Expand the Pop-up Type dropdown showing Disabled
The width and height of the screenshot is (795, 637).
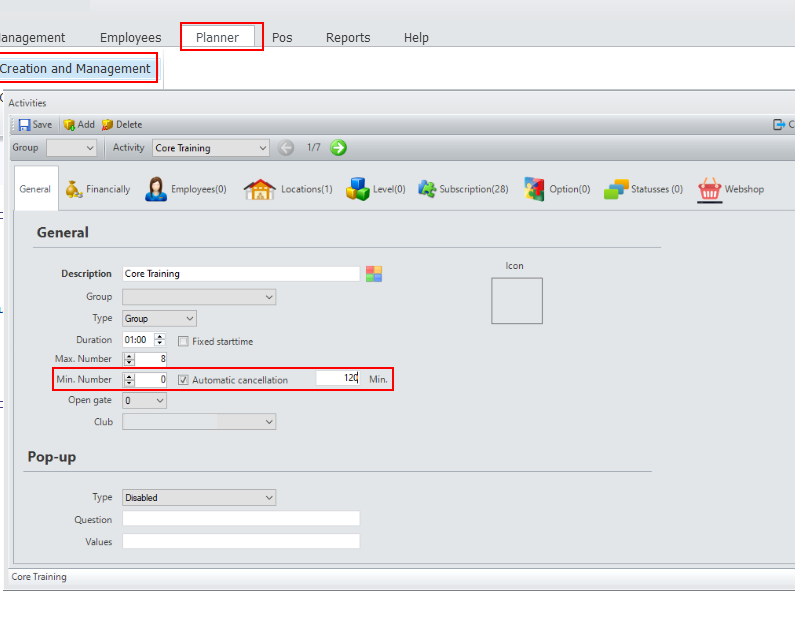point(268,497)
